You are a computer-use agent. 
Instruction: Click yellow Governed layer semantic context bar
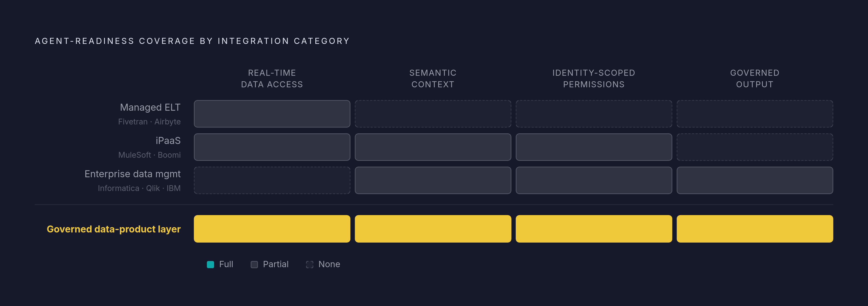[x=433, y=229]
